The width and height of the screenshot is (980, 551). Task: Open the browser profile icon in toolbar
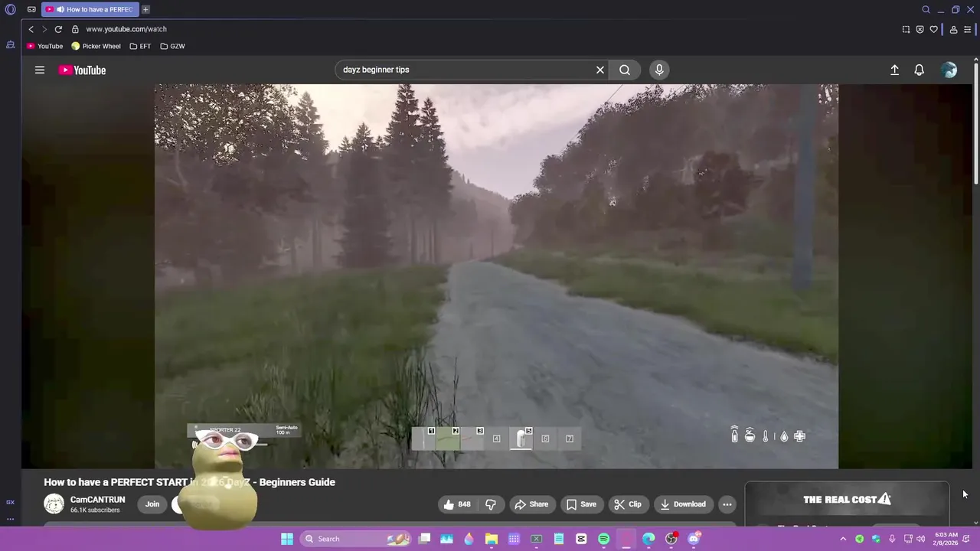tap(953, 29)
